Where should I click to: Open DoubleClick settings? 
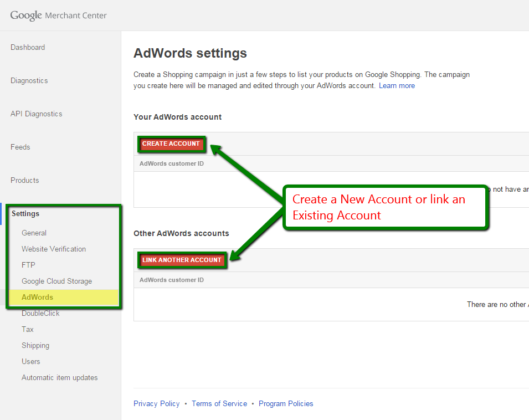click(x=40, y=313)
